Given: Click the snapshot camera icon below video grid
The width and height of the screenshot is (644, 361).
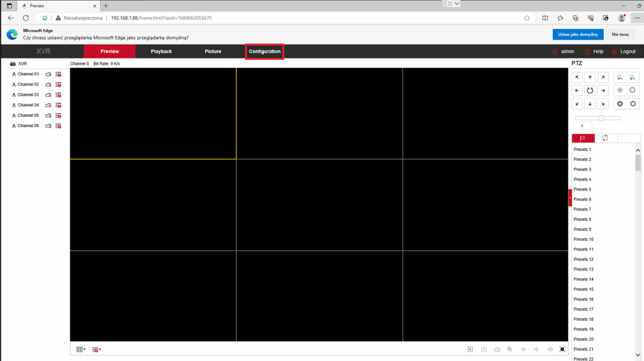Looking at the screenshot, I should tap(484, 349).
